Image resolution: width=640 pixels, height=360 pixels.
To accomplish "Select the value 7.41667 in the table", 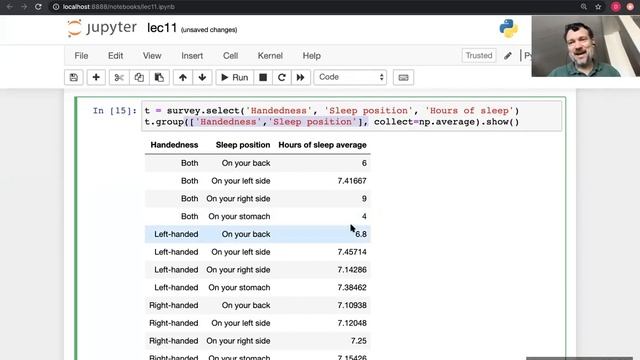I will 352,181.
